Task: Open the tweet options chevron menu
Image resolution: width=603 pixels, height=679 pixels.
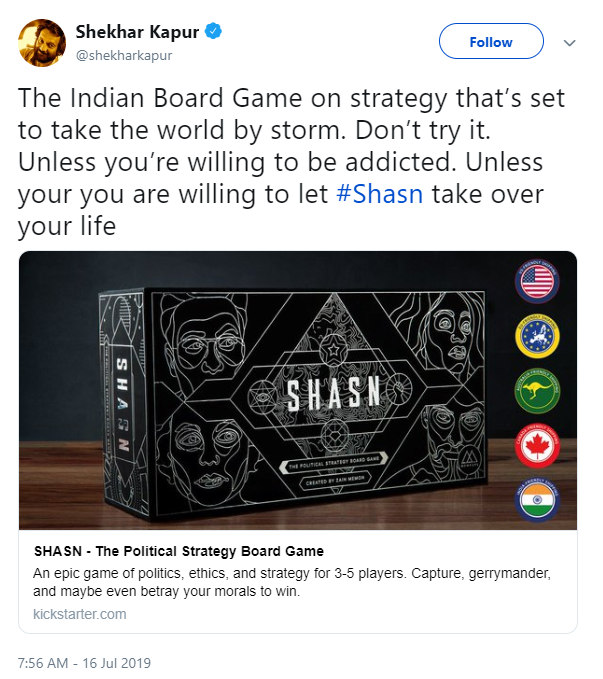Action: (x=569, y=42)
